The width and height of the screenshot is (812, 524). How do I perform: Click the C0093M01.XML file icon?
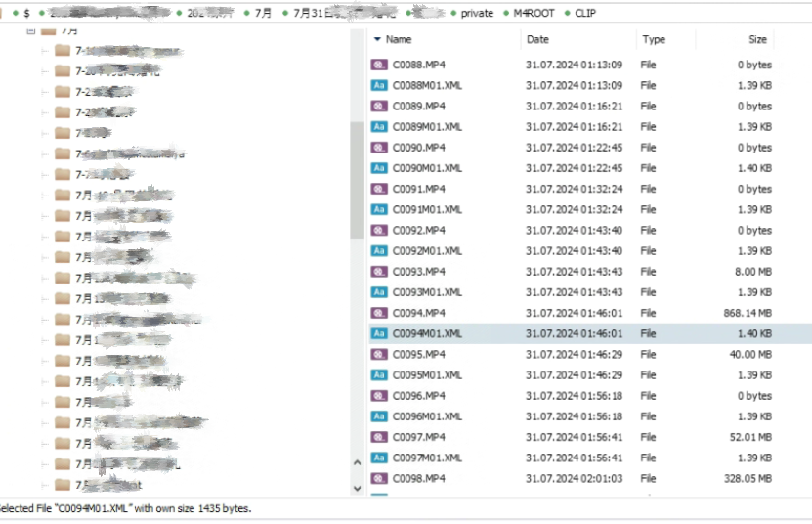[x=379, y=293]
